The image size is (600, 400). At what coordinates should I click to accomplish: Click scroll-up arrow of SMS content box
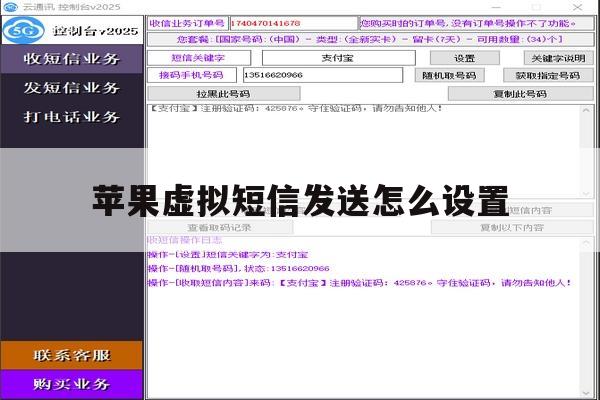click(x=586, y=110)
